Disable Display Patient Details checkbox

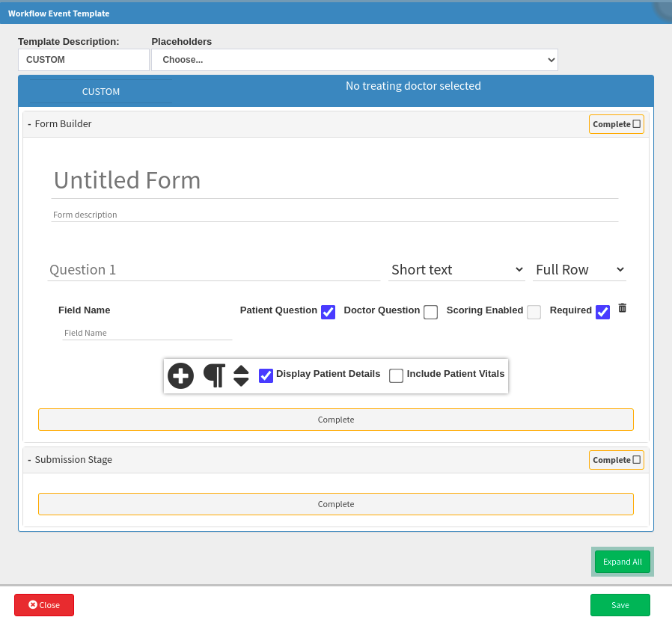tap(266, 375)
